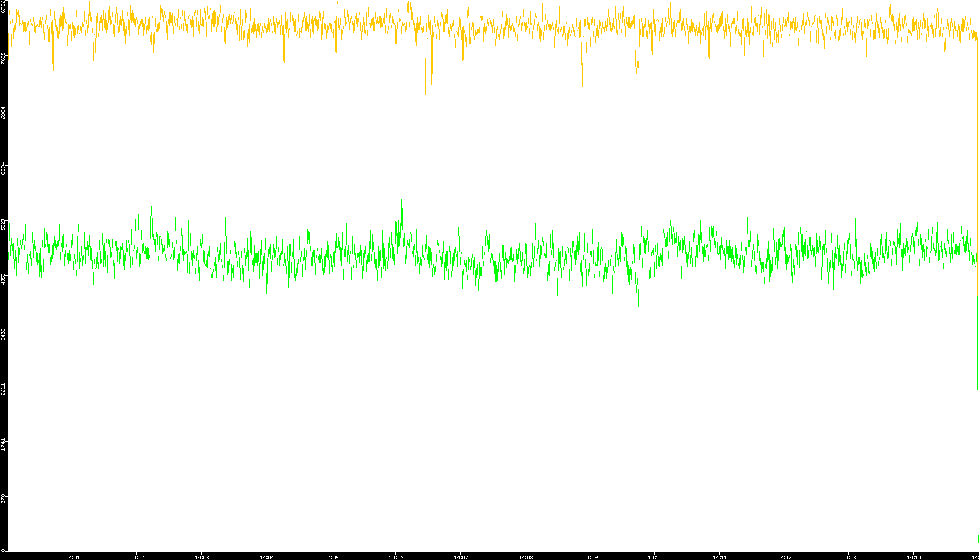This screenshot has width=979, height=560.
Task: Click the 2611 y-axis label
Action: tap(3, 389)
